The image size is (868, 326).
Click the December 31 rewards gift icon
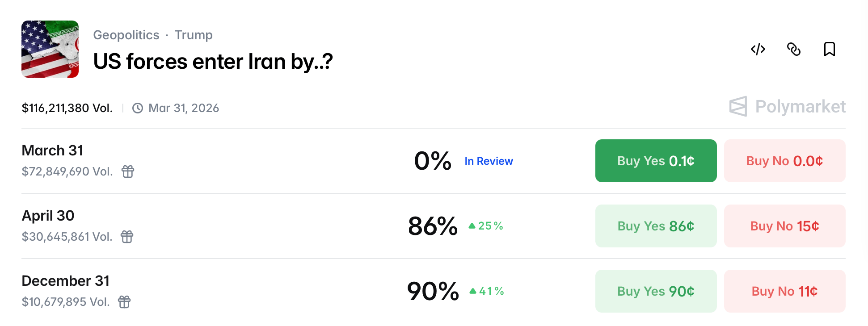coord(124,302)
